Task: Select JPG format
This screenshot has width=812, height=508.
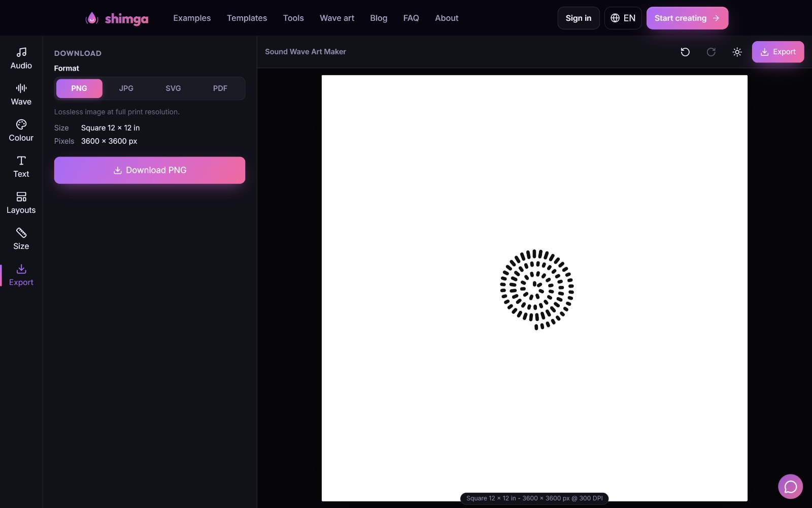Action: [126, 88]
